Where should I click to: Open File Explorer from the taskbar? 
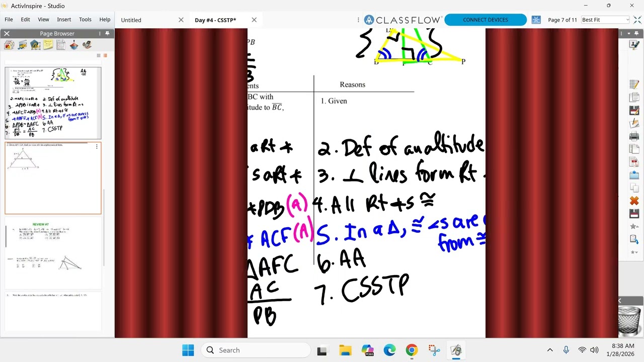click(345, 350)
